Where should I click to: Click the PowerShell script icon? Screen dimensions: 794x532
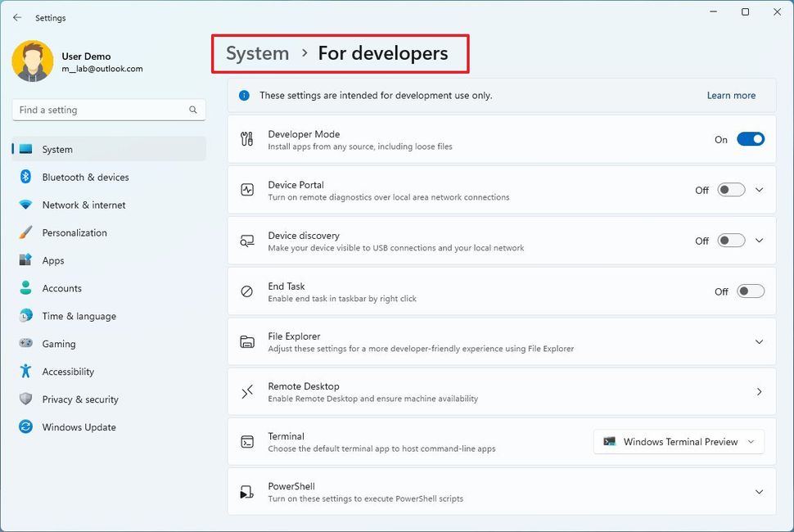tap(246, 492)
